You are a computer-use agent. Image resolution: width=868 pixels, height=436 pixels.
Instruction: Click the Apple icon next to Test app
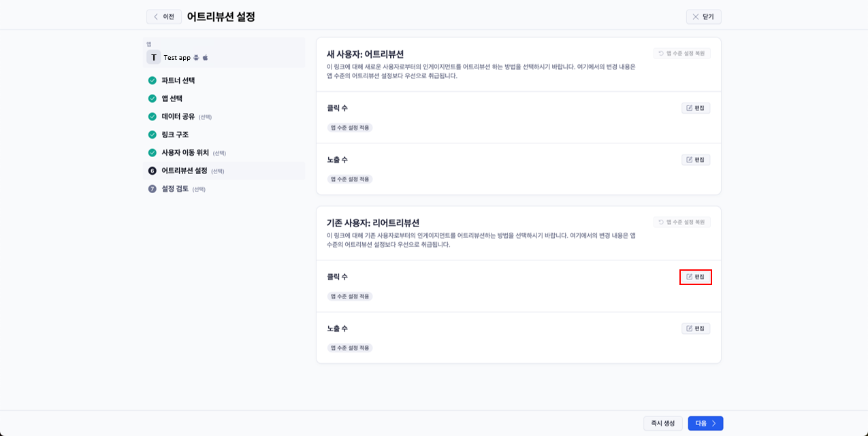[205, 58]
